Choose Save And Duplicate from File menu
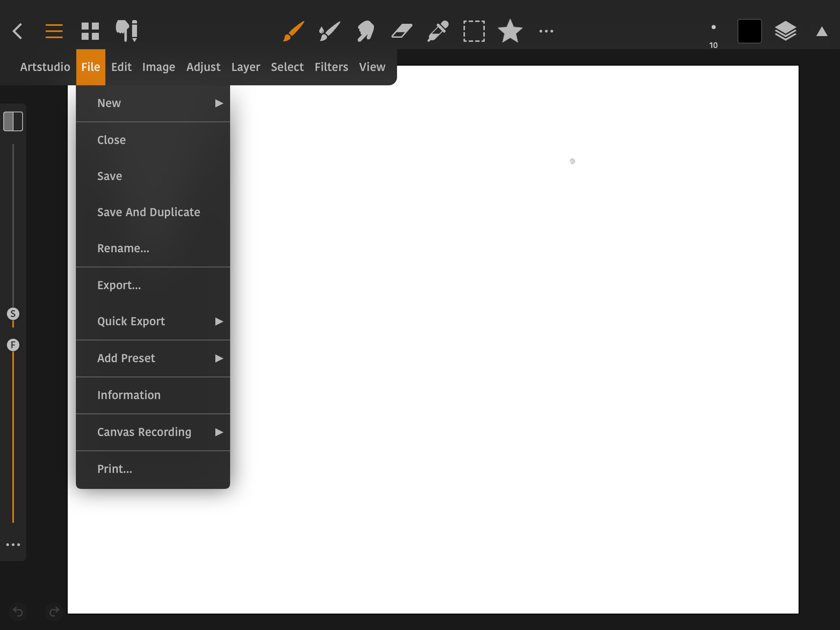 (148, 212)
